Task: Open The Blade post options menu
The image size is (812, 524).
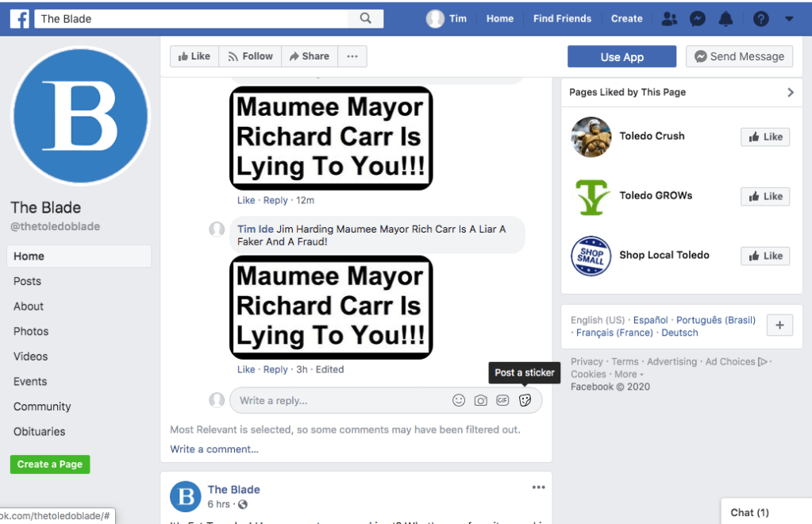Action: (538, 487)
